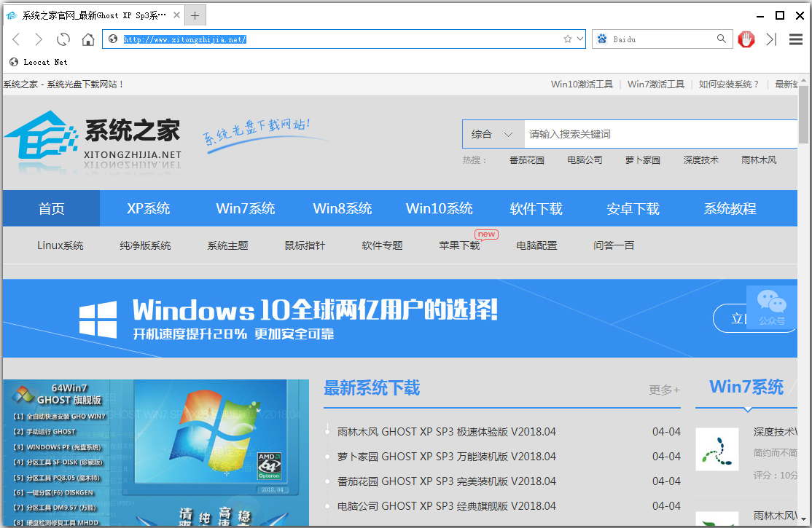Select the 系统之家官网 browser tab

pyautogui.click(x=93, y=15)
